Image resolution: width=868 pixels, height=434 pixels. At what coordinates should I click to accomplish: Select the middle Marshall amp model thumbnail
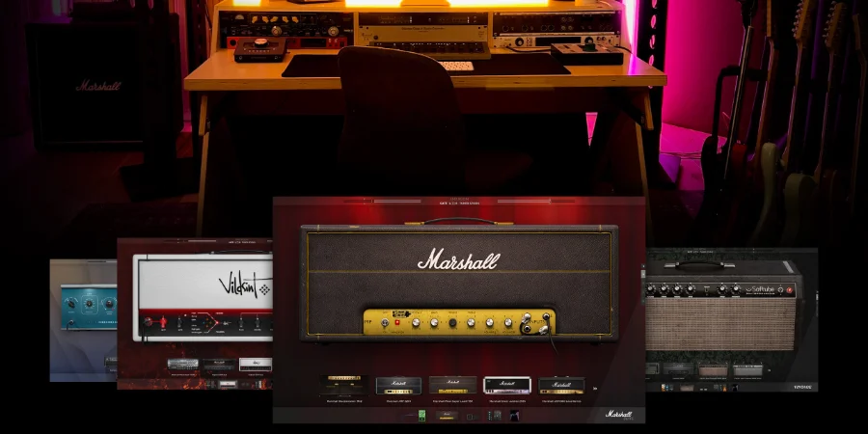coord(453,385)
